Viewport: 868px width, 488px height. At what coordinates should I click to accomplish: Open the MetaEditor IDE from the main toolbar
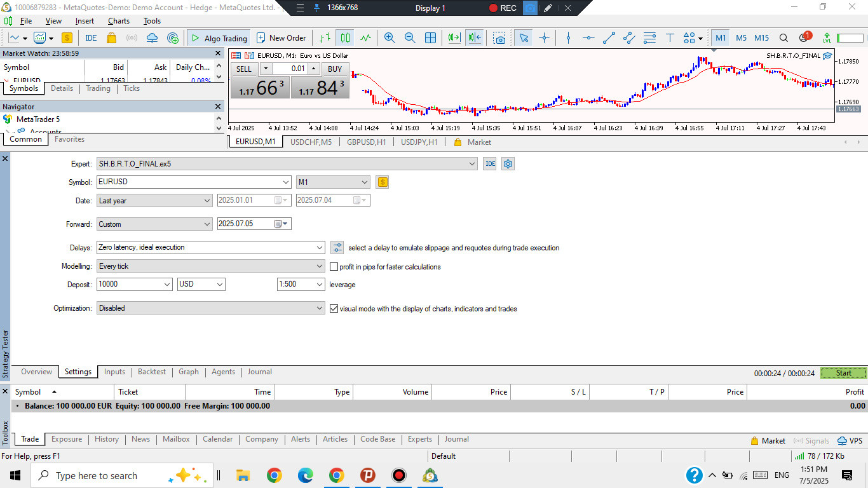click(91, 38)
